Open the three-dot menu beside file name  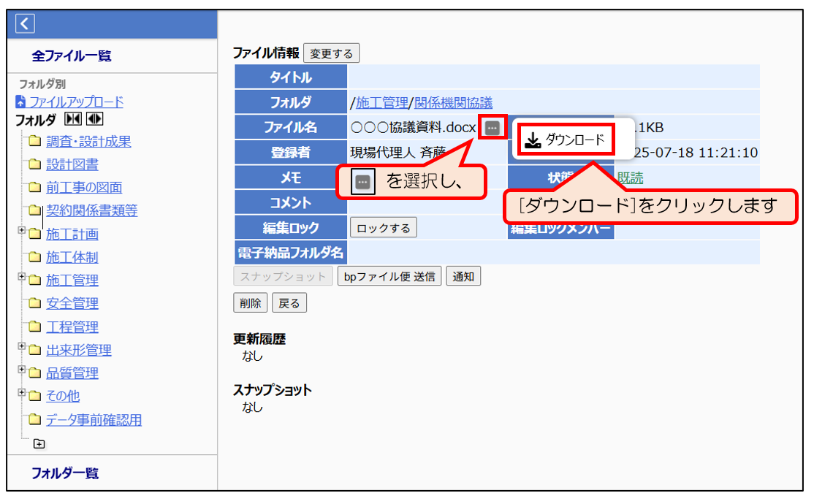tap(492, 128)
